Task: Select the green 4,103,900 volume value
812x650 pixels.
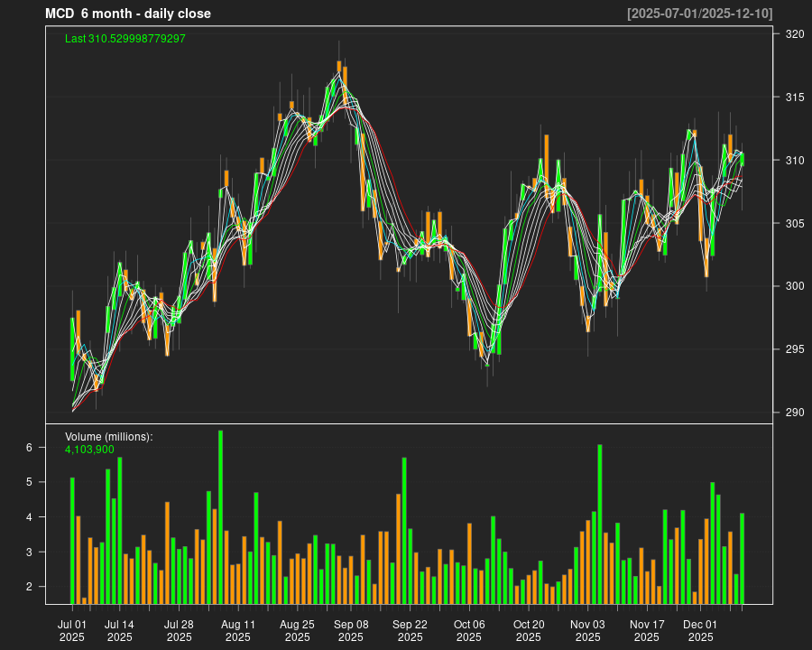Action: [x=89, y=449]
